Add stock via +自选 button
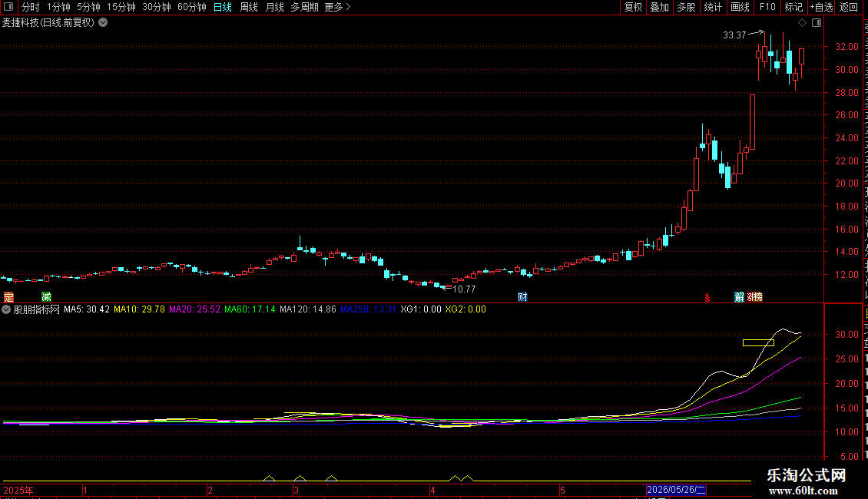This screenshot has width=868, height=499. click(821, 7)
